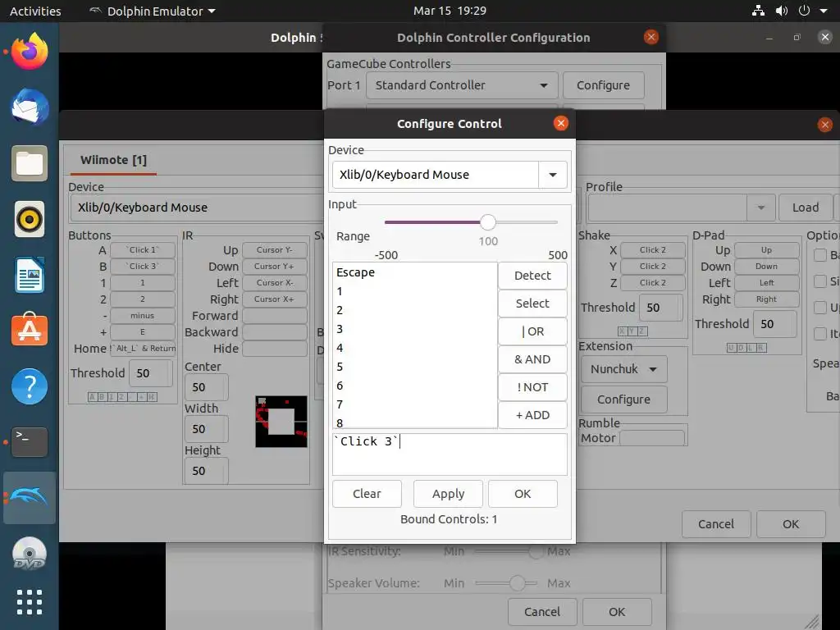Click the expression text box
Viewport: 840px width, 630px height.
[450, 454]
